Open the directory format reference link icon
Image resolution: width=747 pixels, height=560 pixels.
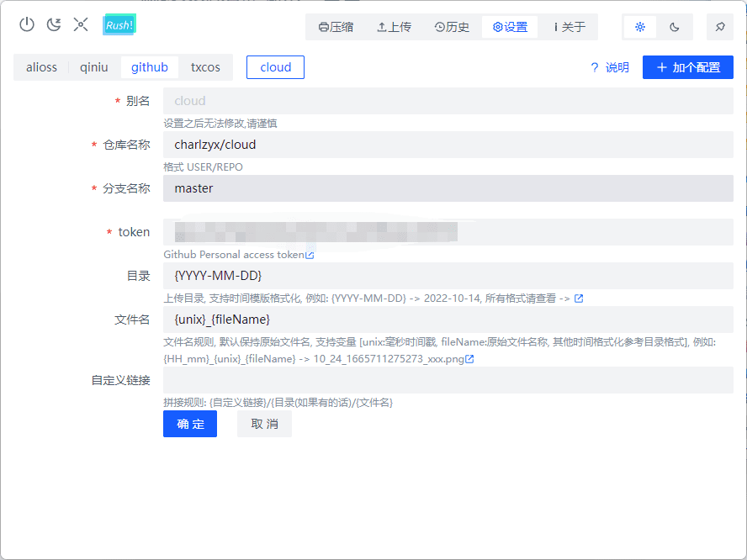pos(579,298)
